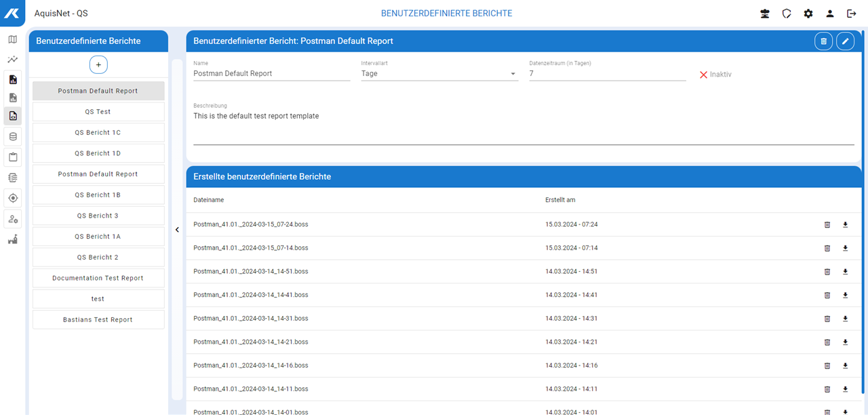Open user settings icon in sidebar
The image size is (868, 415).
(x=13, y=219)
